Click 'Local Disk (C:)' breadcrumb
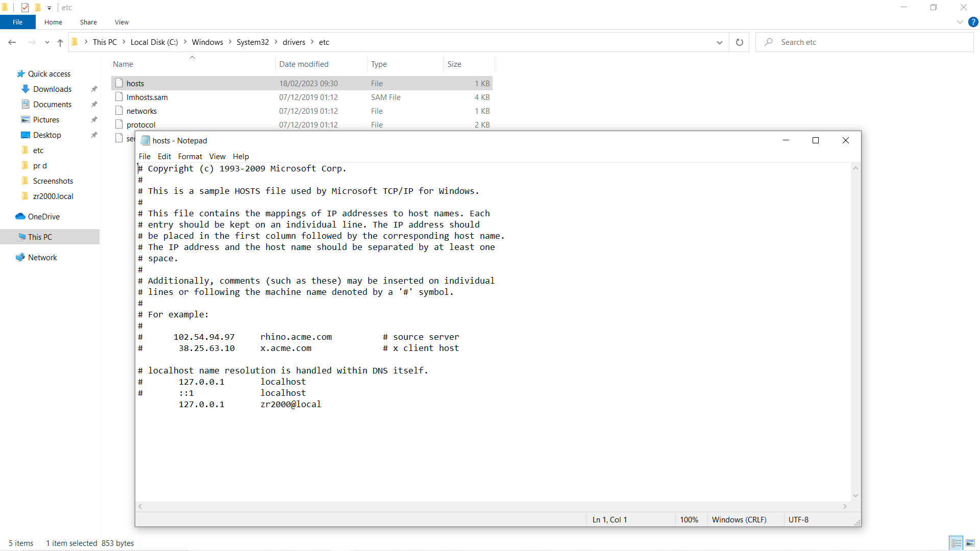 154,42
